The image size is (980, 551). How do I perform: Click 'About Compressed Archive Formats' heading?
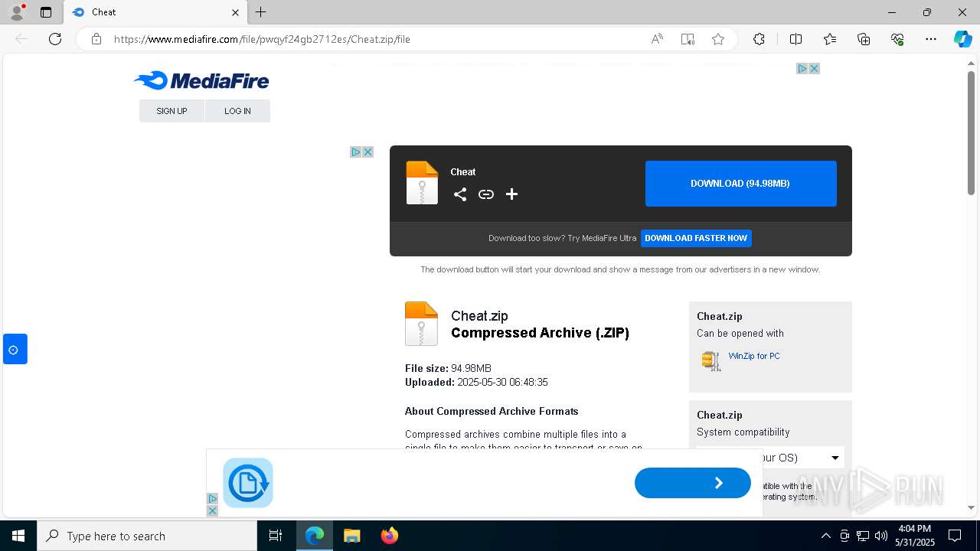(492, 411)
